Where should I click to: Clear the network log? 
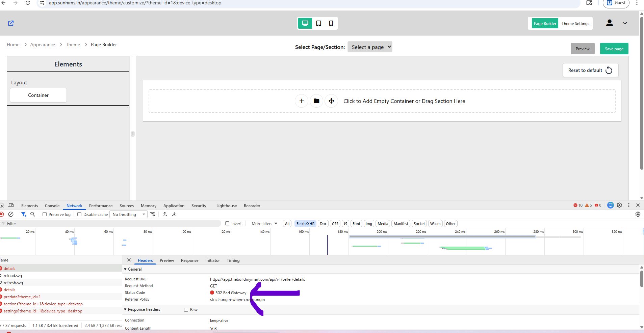[11, 214]
